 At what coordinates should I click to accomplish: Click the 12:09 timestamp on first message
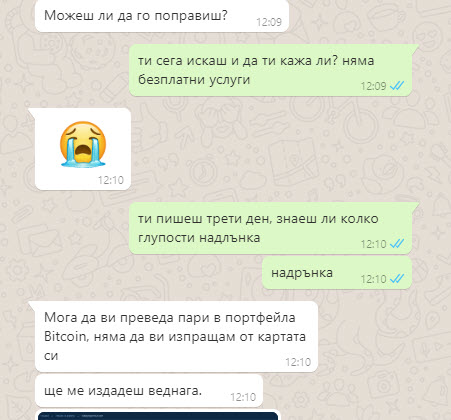[269, 22]
